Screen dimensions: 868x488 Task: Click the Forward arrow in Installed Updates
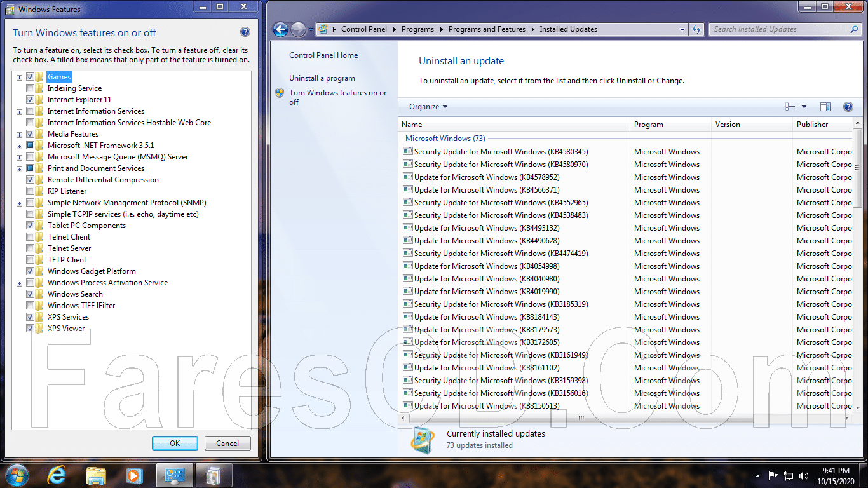pyautogui.click(x=298, y=29)
